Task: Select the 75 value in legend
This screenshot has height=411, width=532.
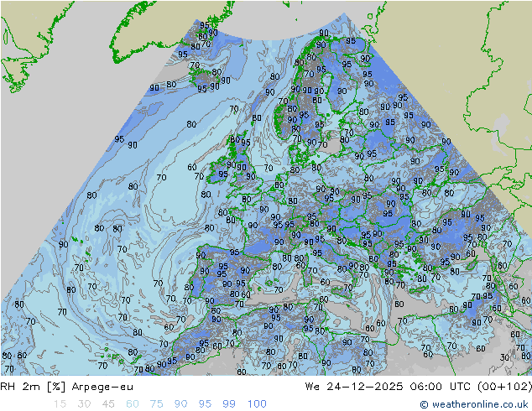Action: [156, 404]
